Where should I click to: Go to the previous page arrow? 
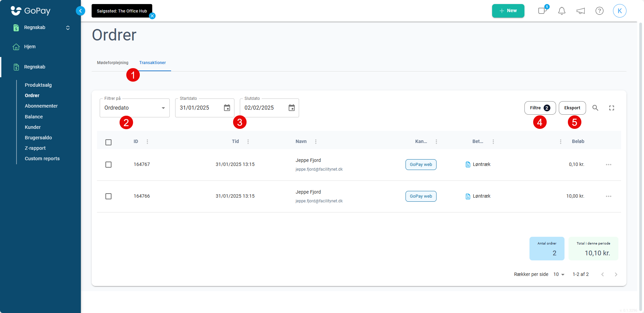point(603,275)
